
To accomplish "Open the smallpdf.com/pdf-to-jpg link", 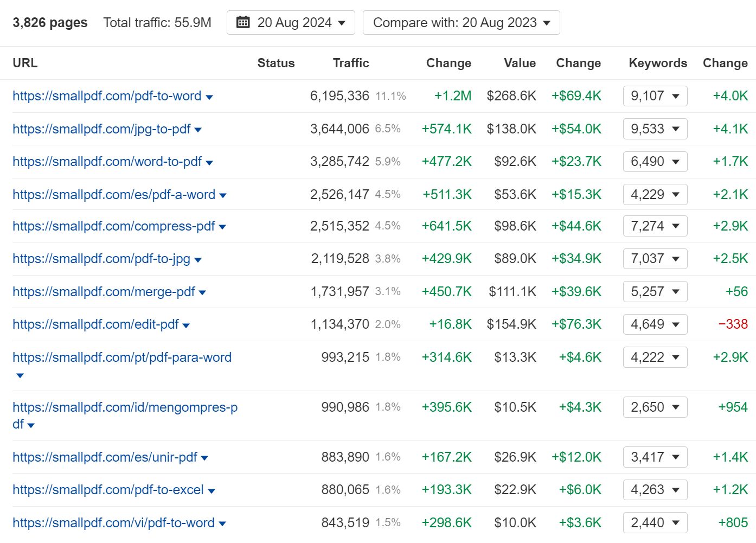I will (101, 259).
